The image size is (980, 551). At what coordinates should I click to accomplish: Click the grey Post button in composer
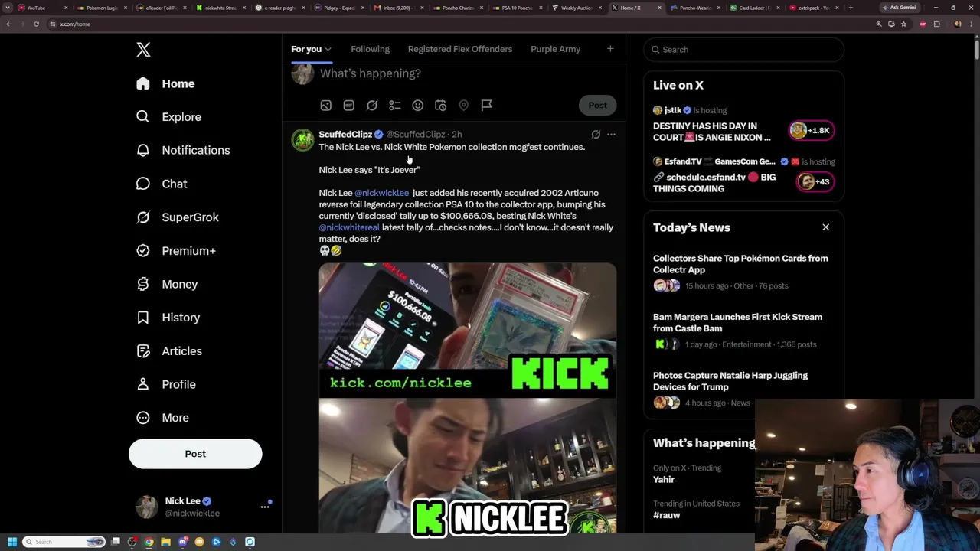(597, 106)
